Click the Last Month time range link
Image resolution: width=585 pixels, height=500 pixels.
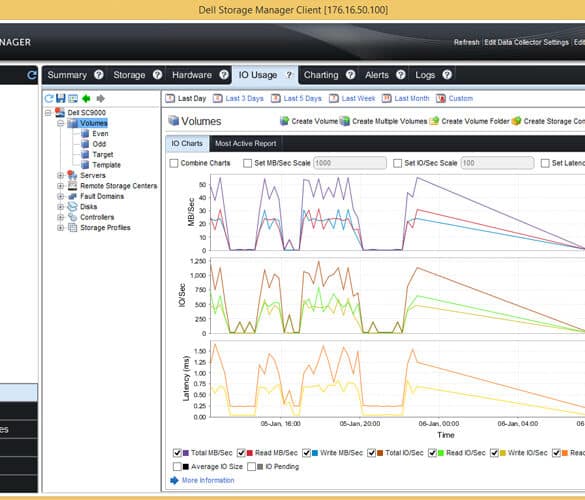(x=412, y=99)
